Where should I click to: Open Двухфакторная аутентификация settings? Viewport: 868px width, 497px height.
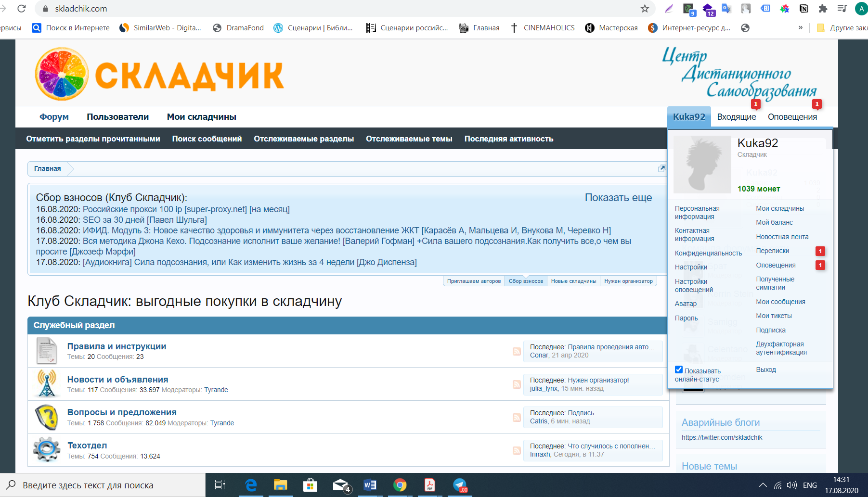pos(781,348)
